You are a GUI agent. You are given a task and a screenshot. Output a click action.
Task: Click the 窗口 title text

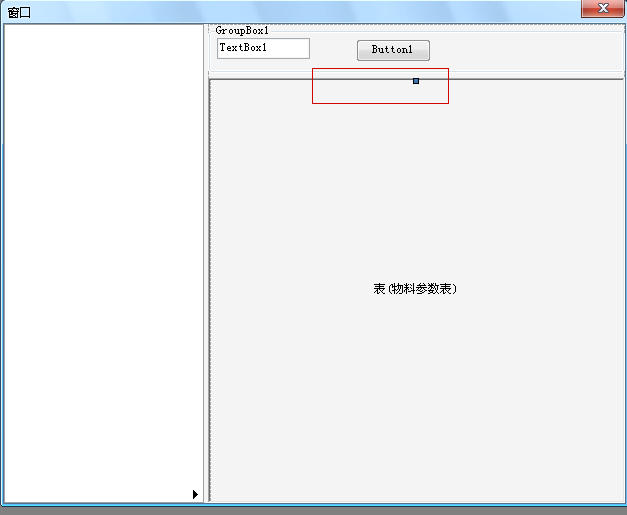[x=20, y=12]
